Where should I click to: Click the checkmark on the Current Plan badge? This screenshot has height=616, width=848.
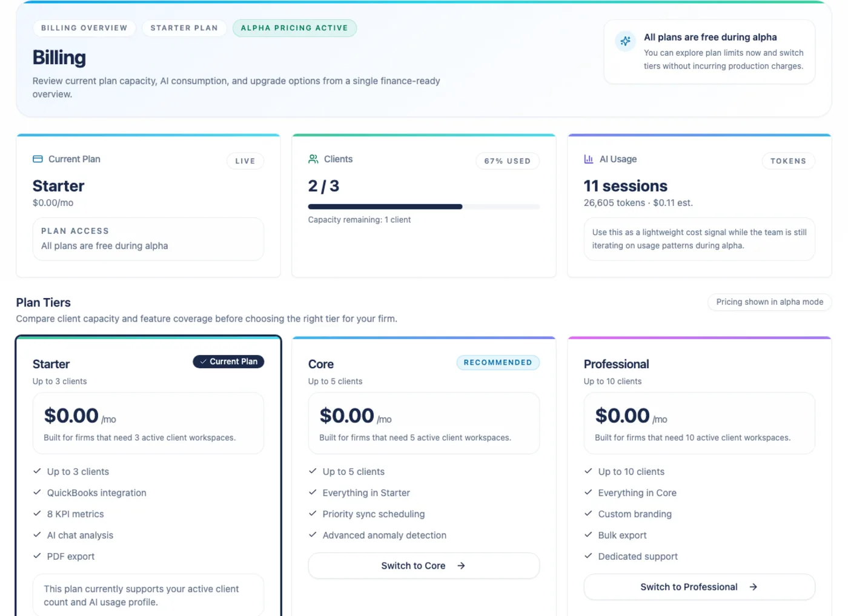tap(202, 362)
